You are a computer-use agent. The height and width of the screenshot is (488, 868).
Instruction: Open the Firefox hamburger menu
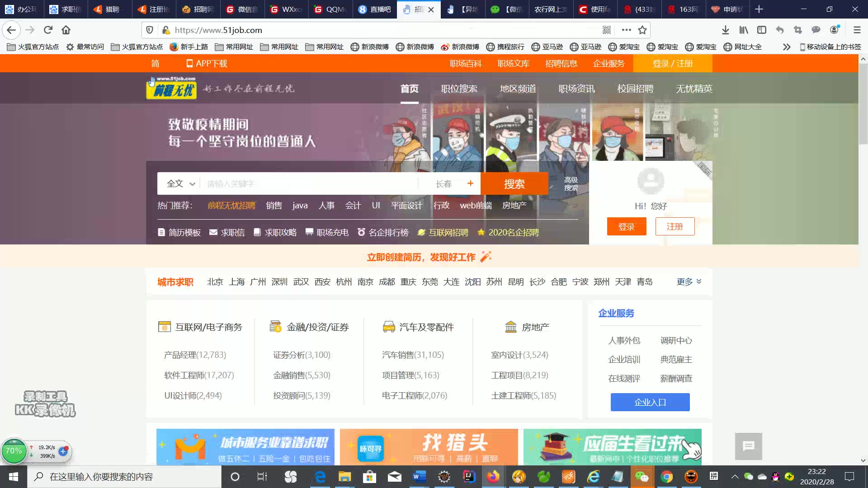(x=857, y=30)
